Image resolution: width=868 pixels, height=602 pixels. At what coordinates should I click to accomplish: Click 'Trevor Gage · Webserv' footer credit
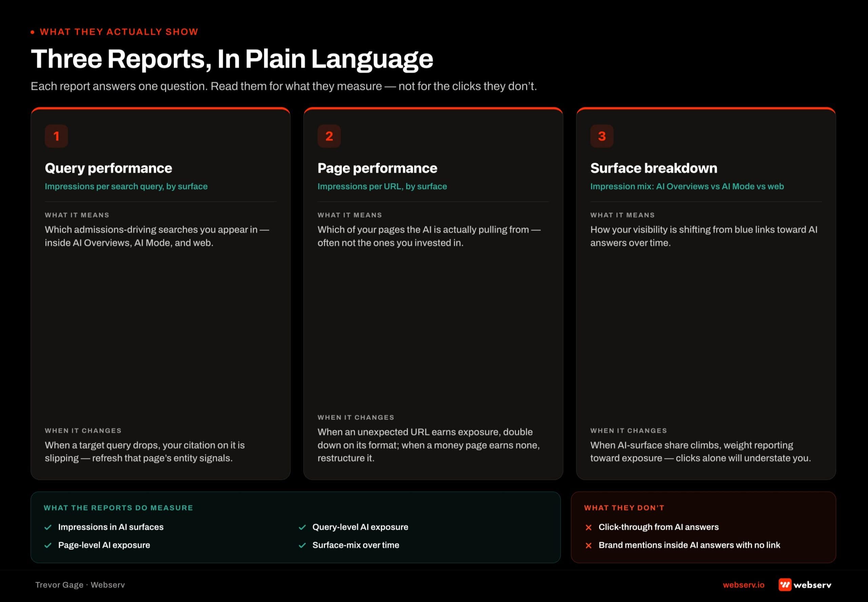[80, 585]
